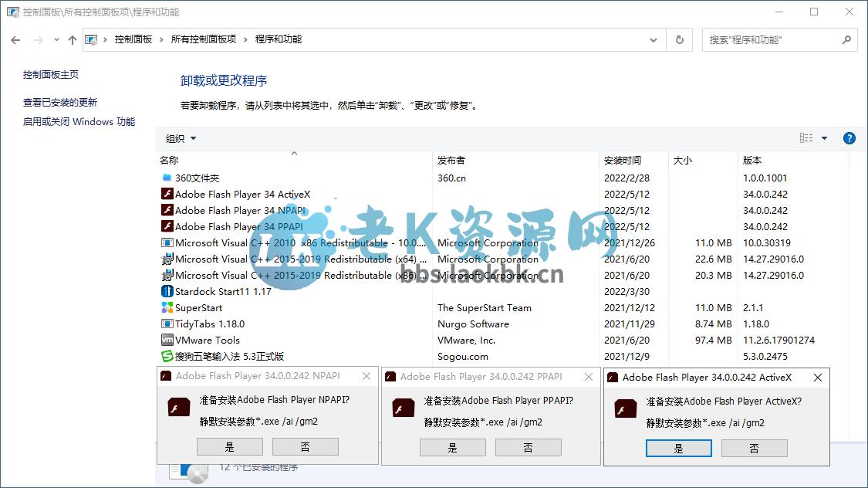Viewport: 868px width, 488px height.
Task: Click The SuperStart Team publisher cell
Action: [x=485, y=308]
